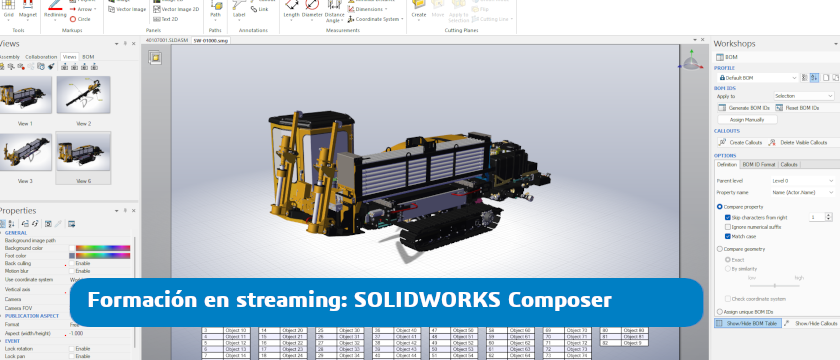Click the Assign Manually button
This screenshot has height=360, width=840.
pyautogui.click(x=747, y=119)
